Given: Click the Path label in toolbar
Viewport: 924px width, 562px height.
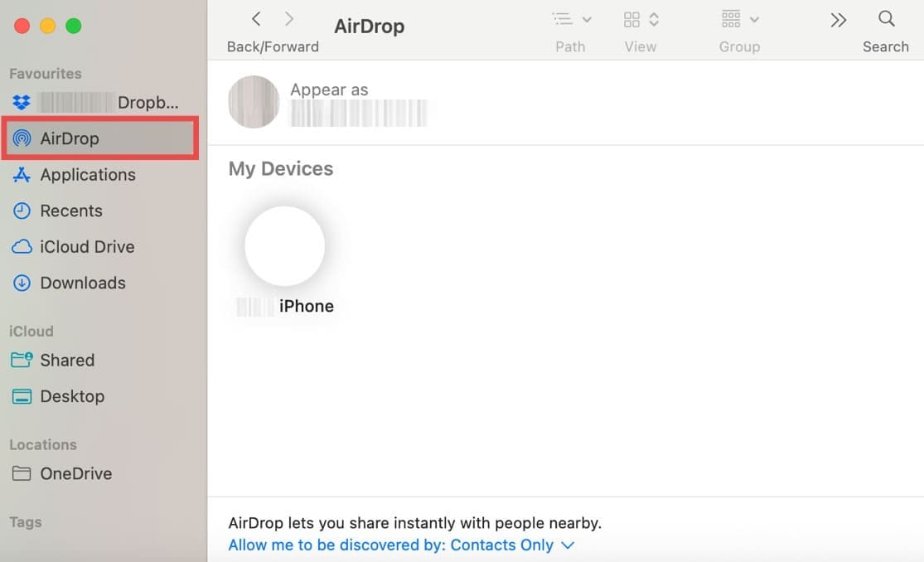Looking at the screenshot, I should [570, 46].
